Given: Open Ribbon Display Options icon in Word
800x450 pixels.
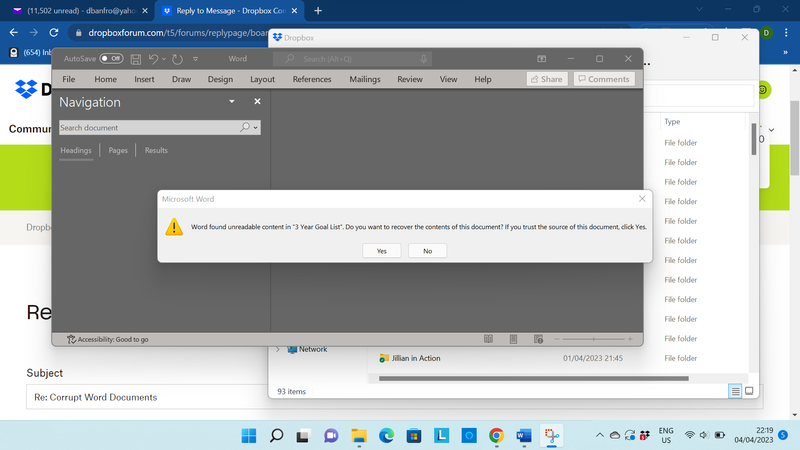Looking at the screenshot, I should tap(542, 59).
